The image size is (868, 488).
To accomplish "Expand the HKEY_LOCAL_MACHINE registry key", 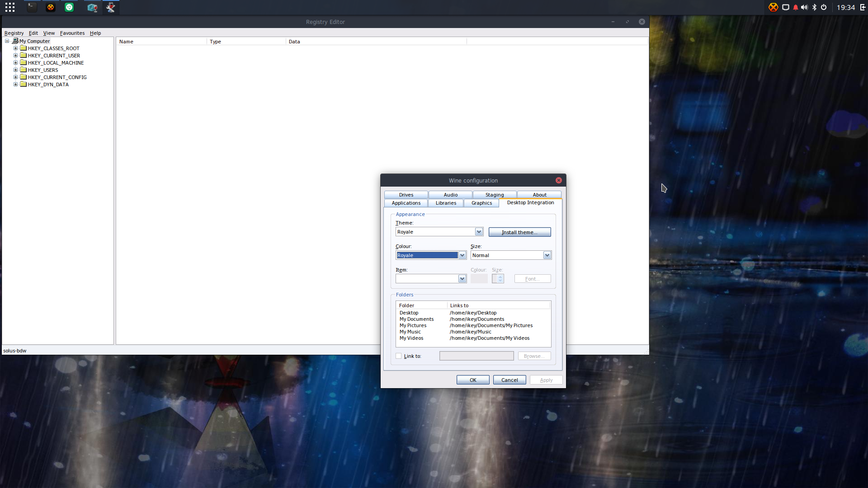I will point(15,63).
